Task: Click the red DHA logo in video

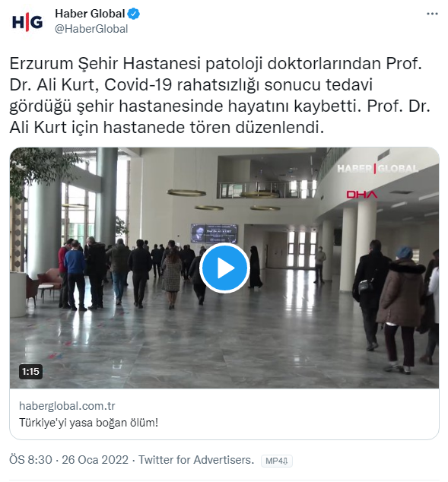Action: pyautogui.click(x=361, y=195)
